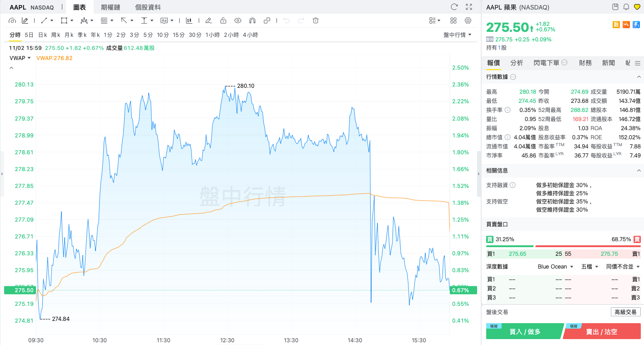Open the Blue Ocean depth dropdown
Viewport: 644px width, 345px height.
555,267
